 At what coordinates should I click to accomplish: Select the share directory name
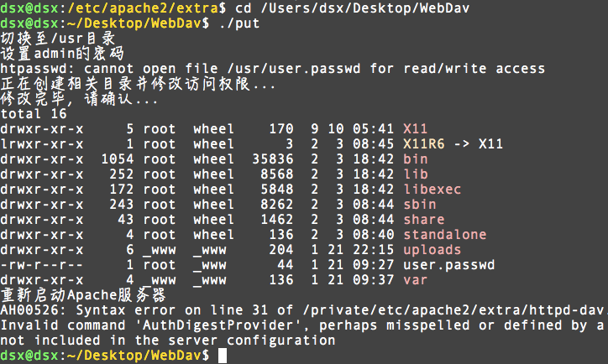tap(423, 219)
